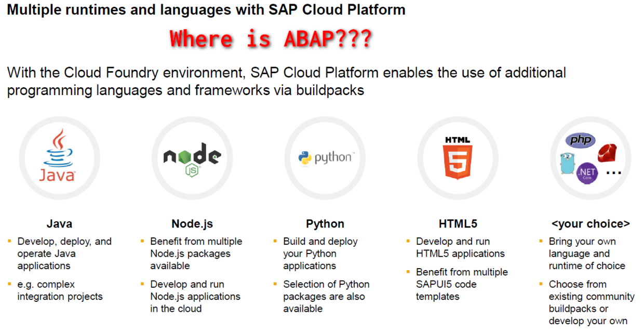Viewport: 644px width, 333px height.
Task: Click the 'HTML5' column heading
Action: pos(458,224)
